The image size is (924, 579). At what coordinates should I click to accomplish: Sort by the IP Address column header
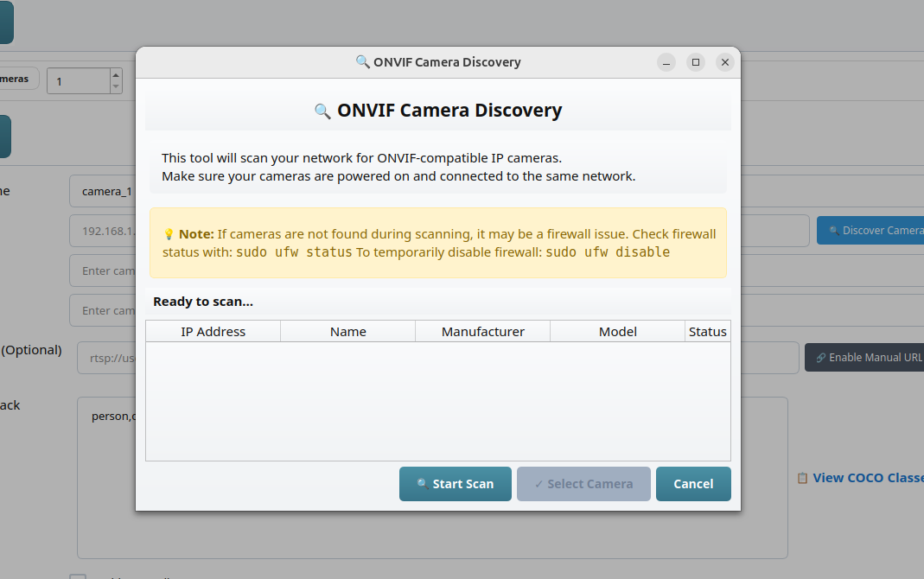[x=213, y=332]
